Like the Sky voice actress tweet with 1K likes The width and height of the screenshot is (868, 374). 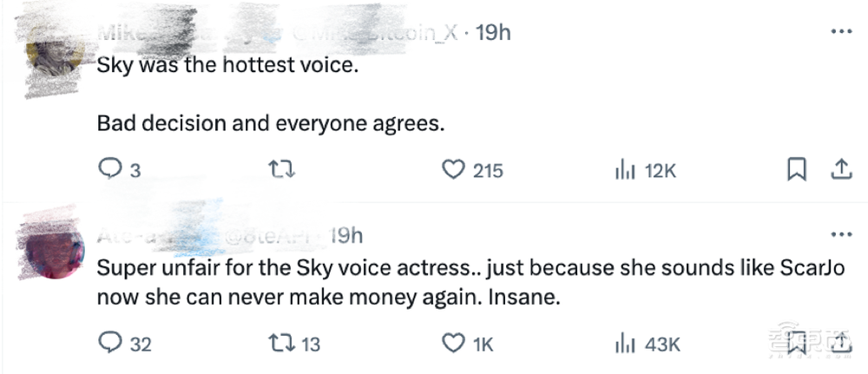click(453, 344)
